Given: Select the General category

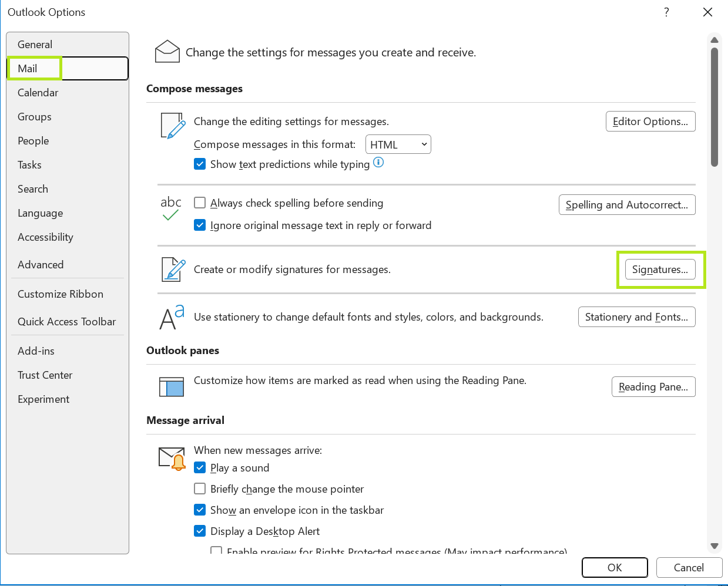Looking at the screenshot, I should point(68,45).
